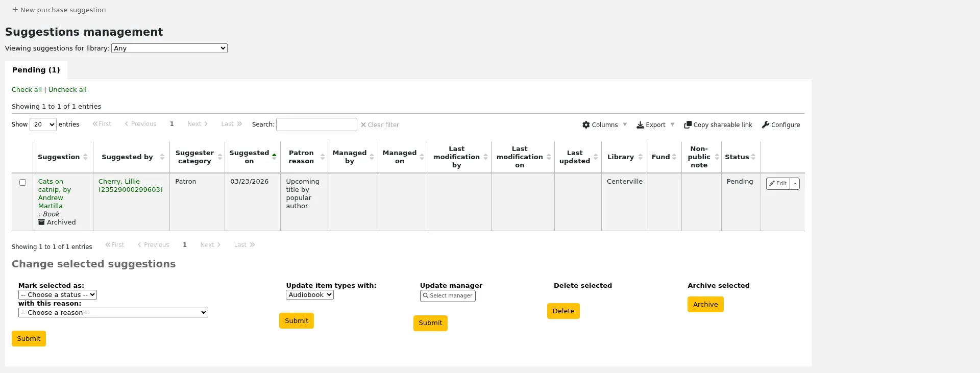Submit the Update manager form
The height and width of the screenshot is (373, 980).
click(x=430, y=322)
